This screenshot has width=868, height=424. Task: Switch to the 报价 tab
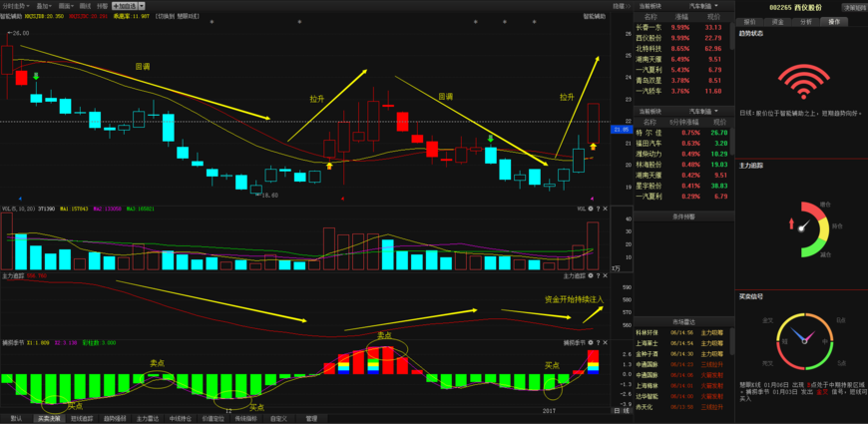coord(749,22)
